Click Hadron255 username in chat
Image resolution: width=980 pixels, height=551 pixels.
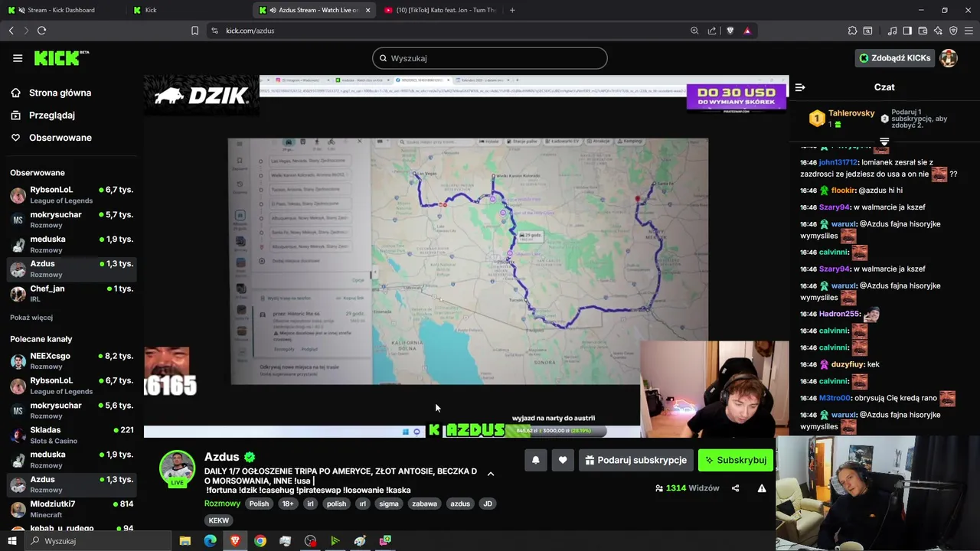(839, 314)
